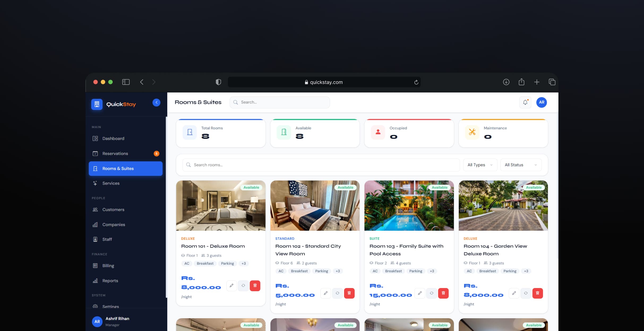Image resolution: width=644 pixels, height=331 pixels.
Task: Open Dashboard in the sidebar
Action: pyautogui.click(x=126, y=138)
